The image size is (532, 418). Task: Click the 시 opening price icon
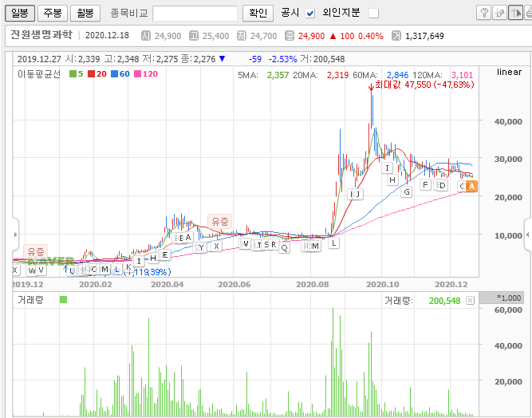[x=145, y=36]
